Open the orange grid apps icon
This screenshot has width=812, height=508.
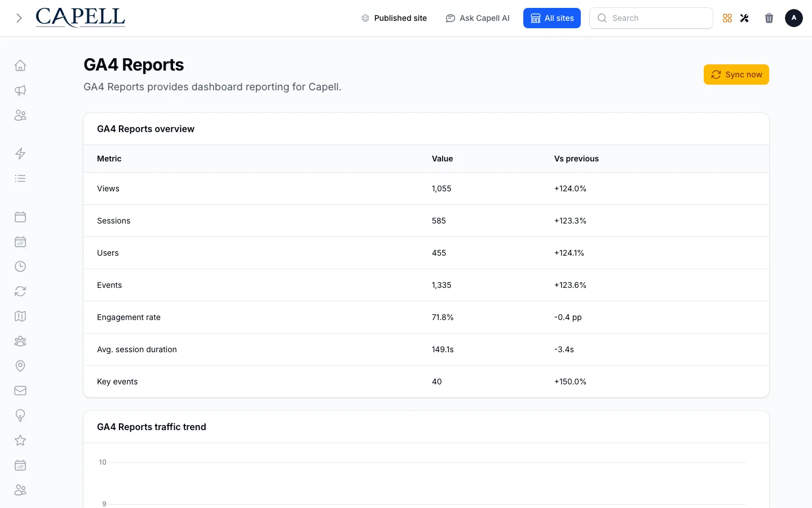[727, 18]
